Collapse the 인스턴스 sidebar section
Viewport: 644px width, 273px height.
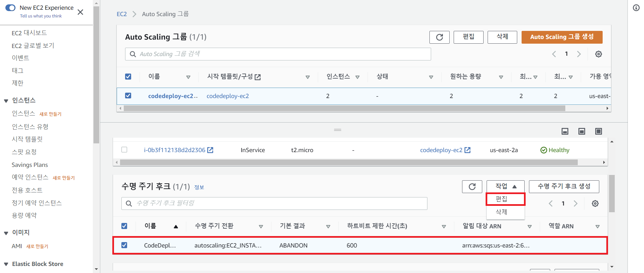point(6,101)
